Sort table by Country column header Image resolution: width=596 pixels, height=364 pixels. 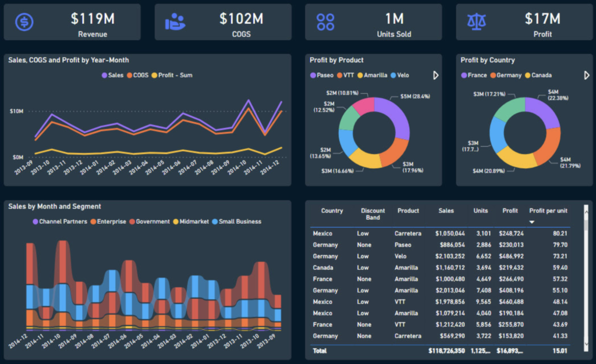tap(332, 211)
